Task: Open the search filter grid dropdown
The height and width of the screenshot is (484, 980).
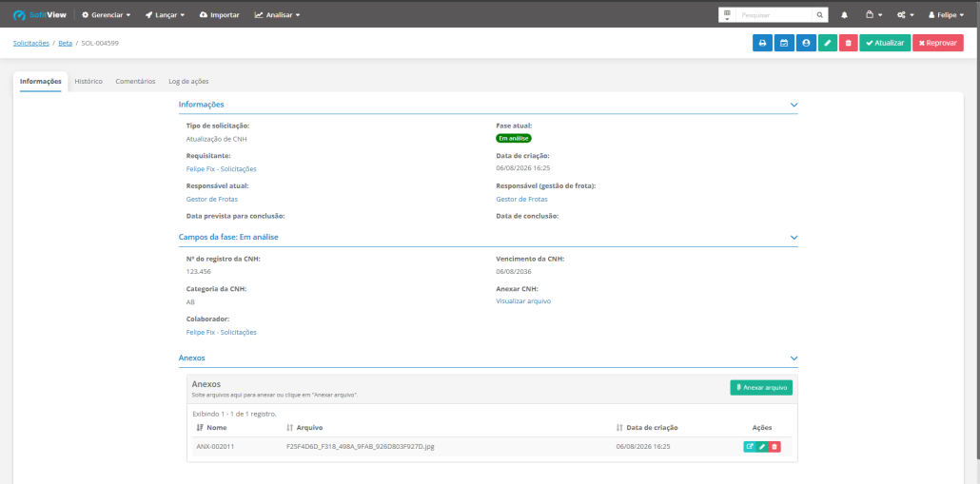Action: (727, 15)
